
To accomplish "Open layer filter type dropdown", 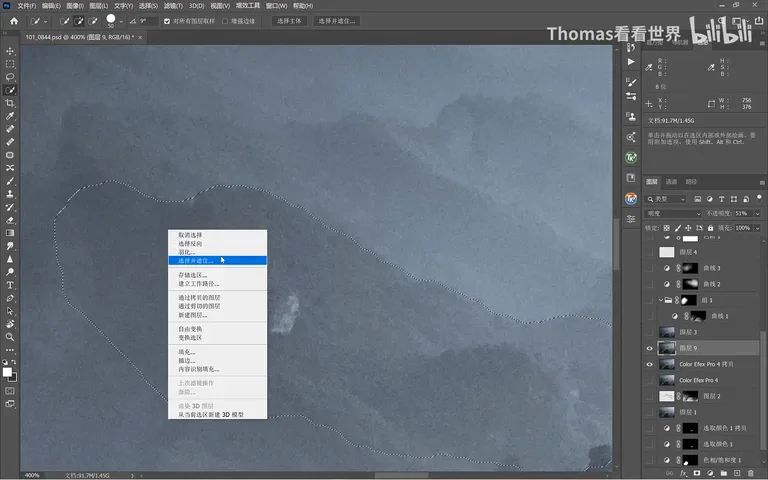I will (666, 199).
